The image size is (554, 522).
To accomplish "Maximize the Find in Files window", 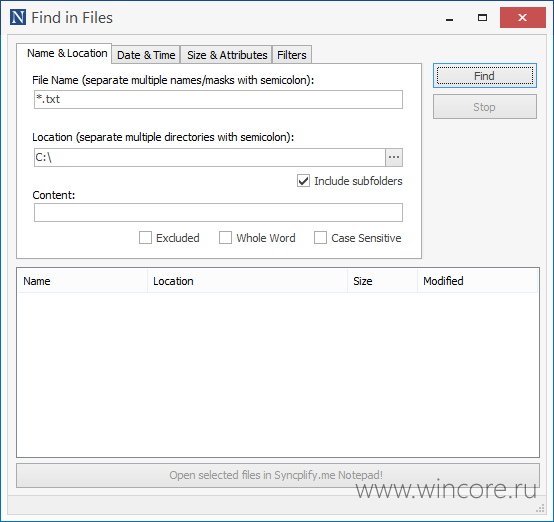I will click(x=482, y=18).
